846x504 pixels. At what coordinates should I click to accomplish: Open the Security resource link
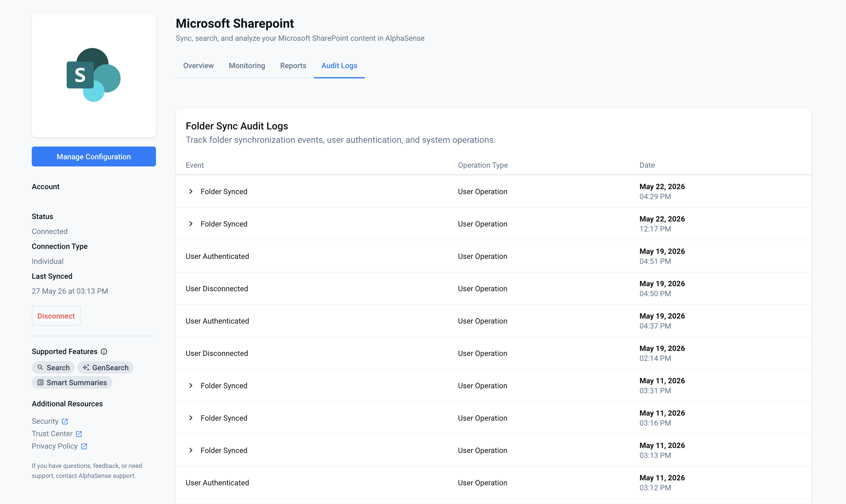click(45, 422)
